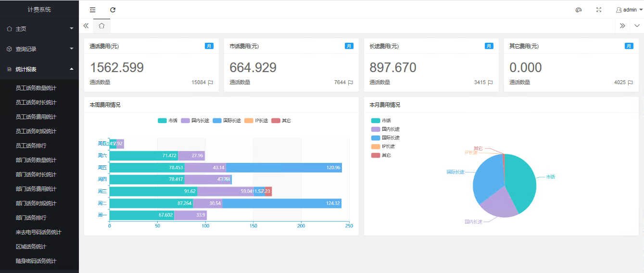Viewport: 644px width, 273px height.
Task: Click 区域话务统计 in the sidebar
Action: point(31,247)
